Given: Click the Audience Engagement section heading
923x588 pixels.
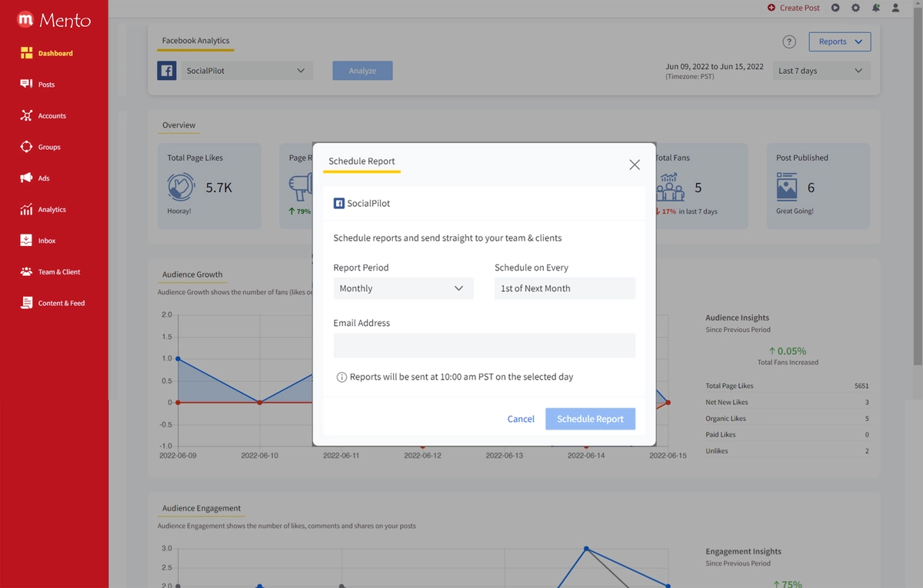Looking at the screenshot, I should (x=202, y=508).
